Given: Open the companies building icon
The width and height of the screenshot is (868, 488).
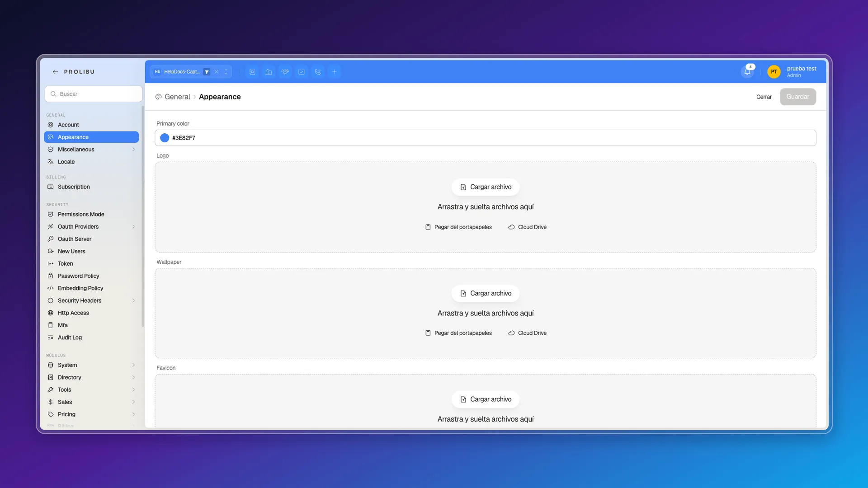Looking at the screenshot, I should [x=269, y=72].
